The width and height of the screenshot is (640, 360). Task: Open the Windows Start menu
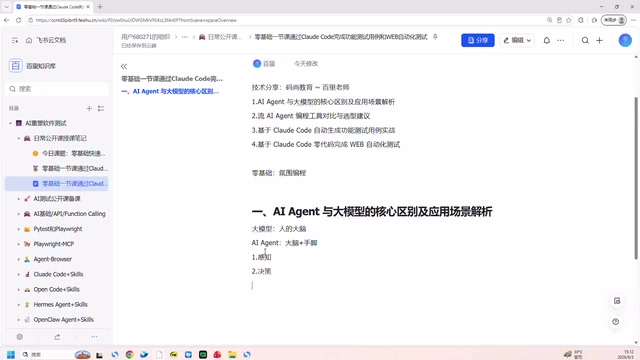(11, 354)
